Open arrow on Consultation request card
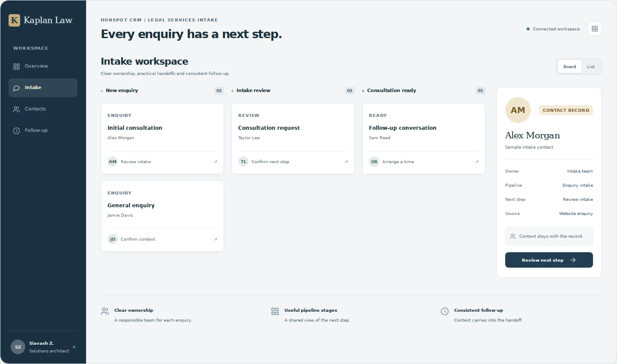 pyautogui.click(x=346, y=162)
